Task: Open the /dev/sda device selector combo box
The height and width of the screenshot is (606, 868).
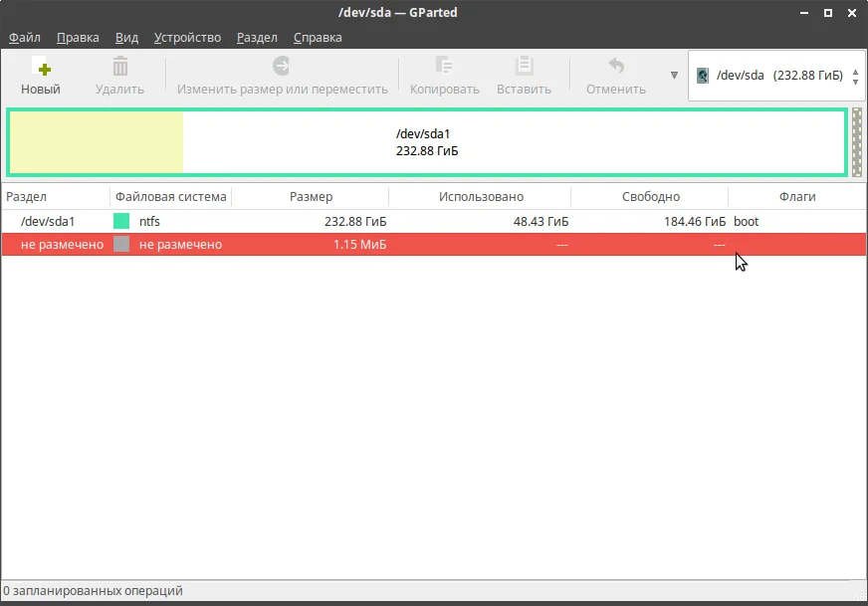Action: click(776, 76)
